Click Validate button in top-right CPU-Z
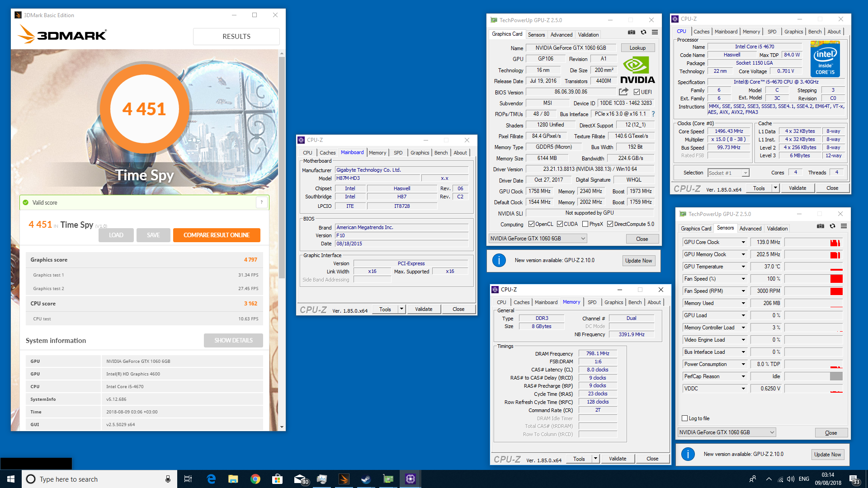868x488 pixels. [x=797, y=188]
